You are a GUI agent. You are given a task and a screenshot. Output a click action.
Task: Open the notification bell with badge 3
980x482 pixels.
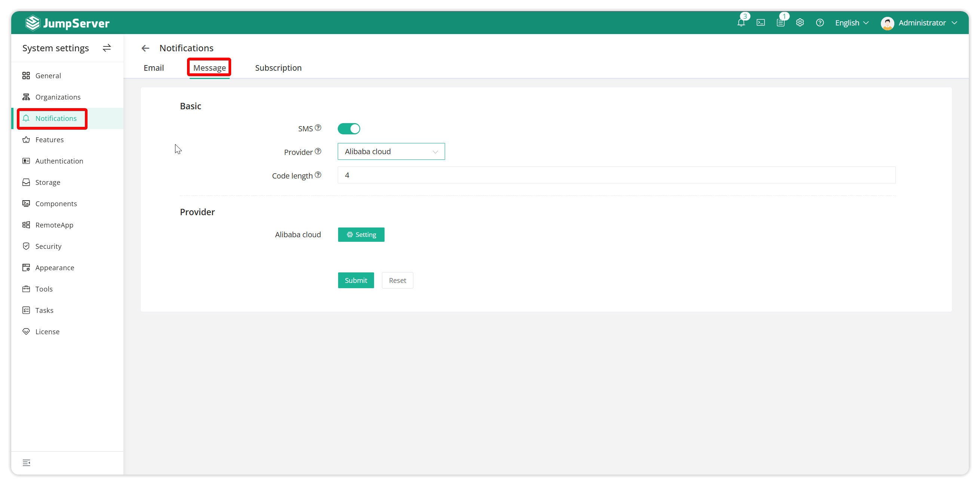(x=741, y=22)
